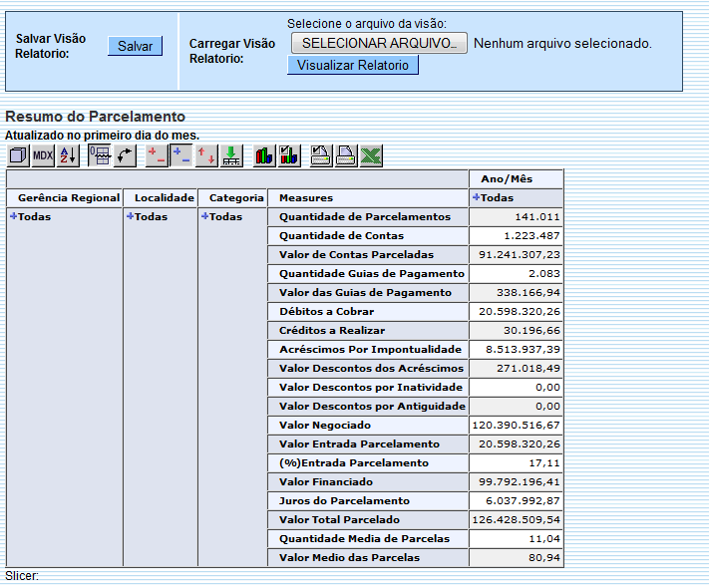Expand Todas under Categoria
This screenshot has height=588, width=709.
coord(205,216)
